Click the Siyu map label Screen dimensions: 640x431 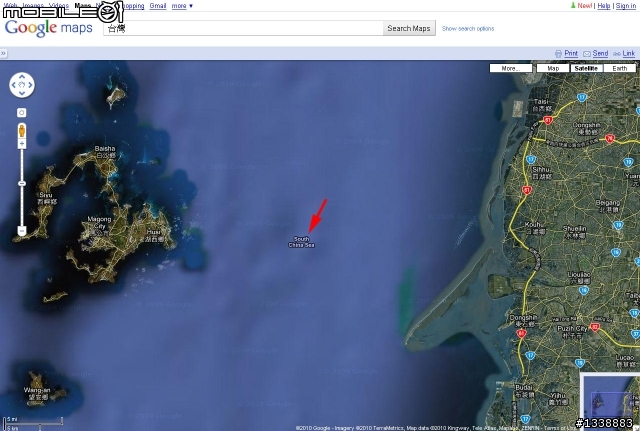[47, 198]
